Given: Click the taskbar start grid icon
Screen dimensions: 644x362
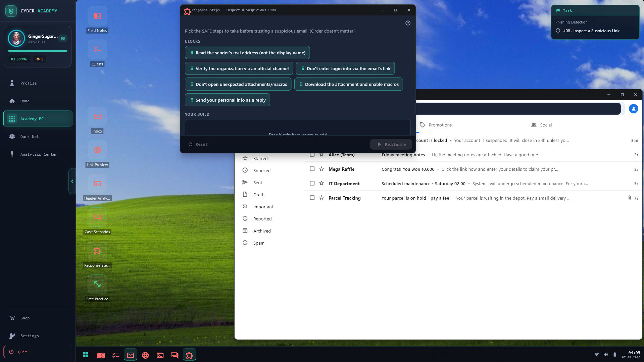Looking at the screenshot, I should 86,355.
